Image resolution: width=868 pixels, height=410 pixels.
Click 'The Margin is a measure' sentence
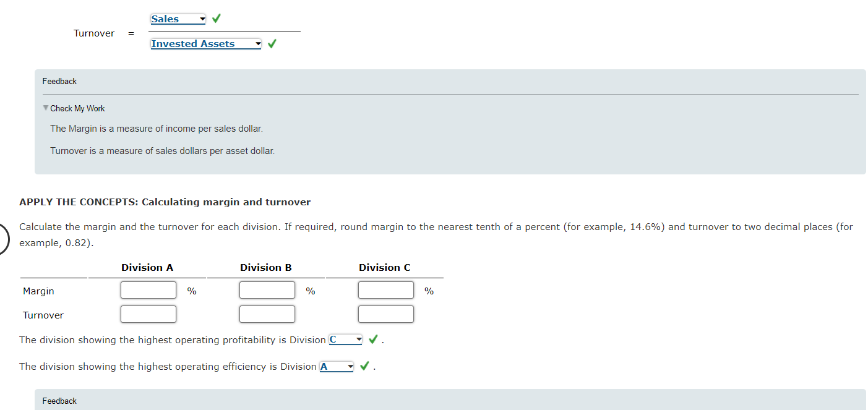tap(157, 129)
